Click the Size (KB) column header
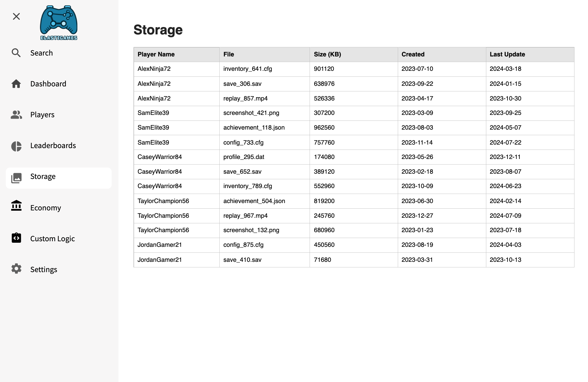The width and height of the screenshot is (588, 382). point(327,54)
